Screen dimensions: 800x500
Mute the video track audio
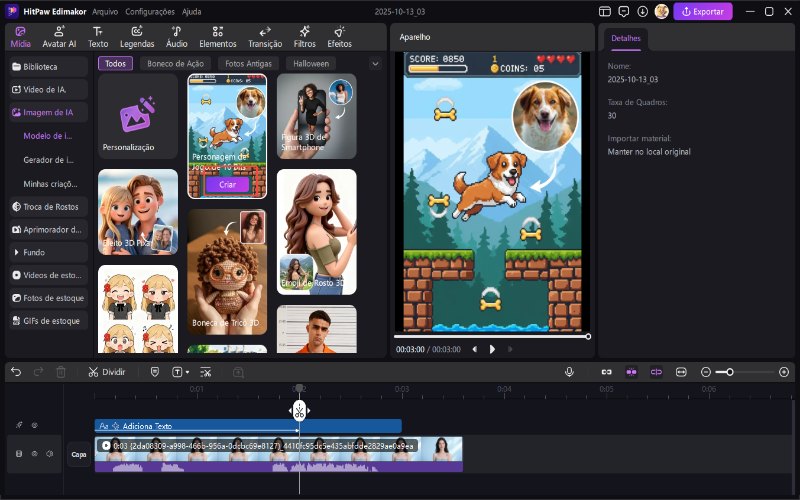click(49, 454)
